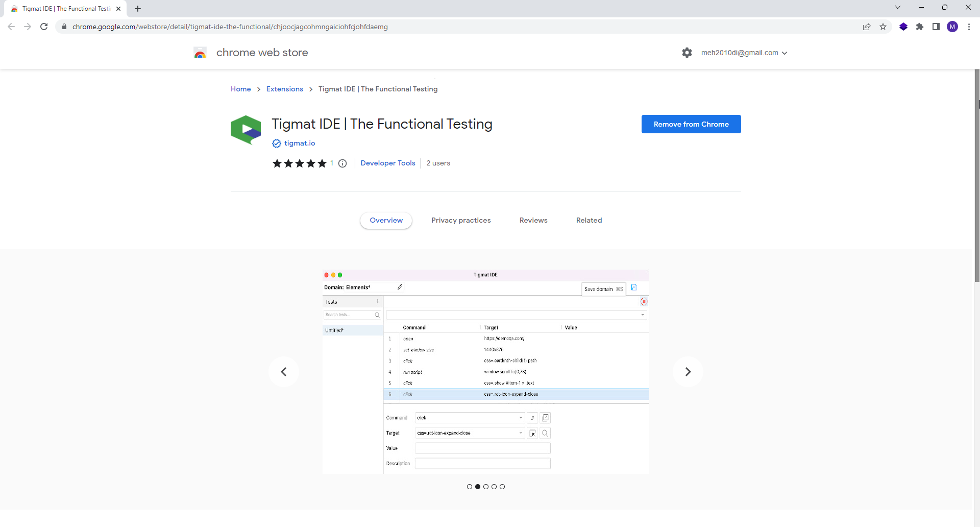Click Remove from Chrome button
This screenshot has width=980, height=527.
tap(691, 124)
